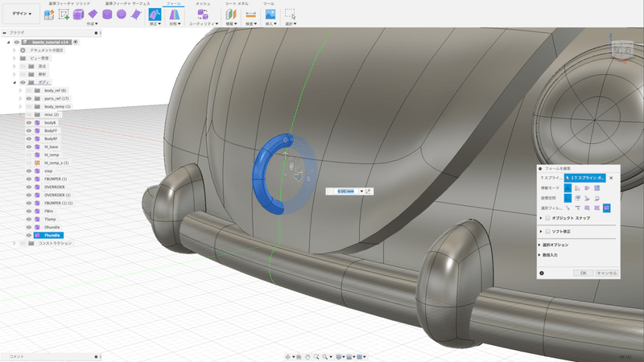
Task: Switch to 基準フィーチャ ソリッド tab
Action: pos(69,3)
